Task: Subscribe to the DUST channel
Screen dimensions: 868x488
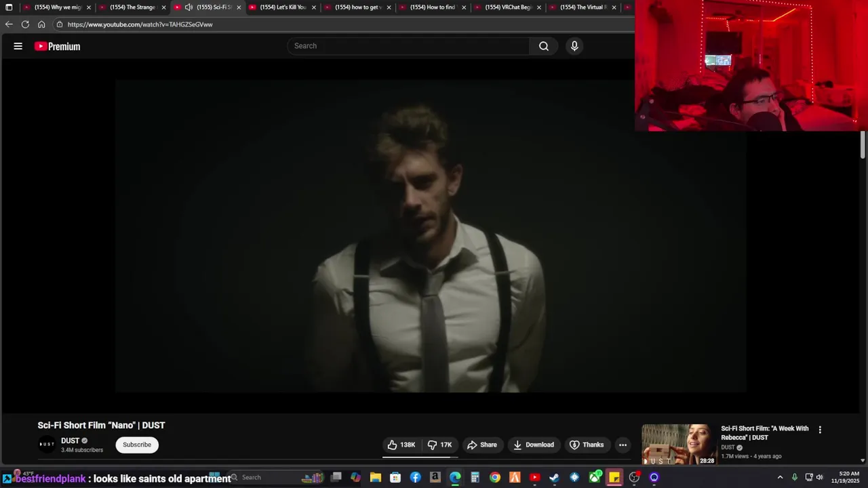Action: [x=137, y=445]
